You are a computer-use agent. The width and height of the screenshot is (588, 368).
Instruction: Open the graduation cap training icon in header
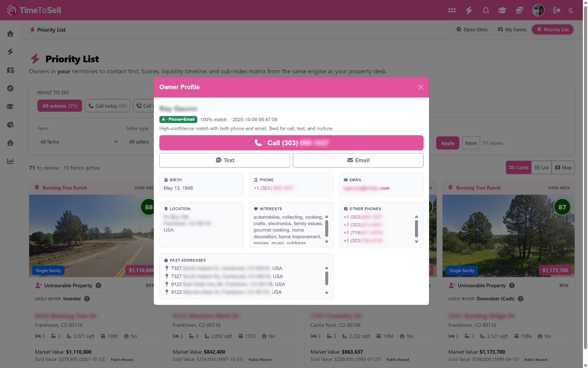point(502,10)
